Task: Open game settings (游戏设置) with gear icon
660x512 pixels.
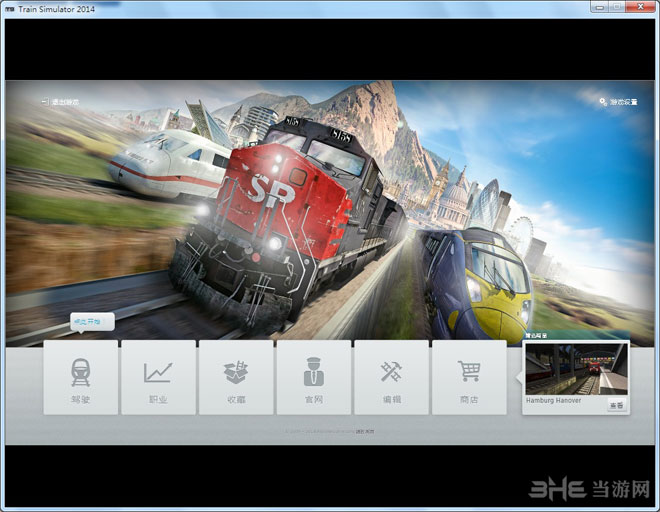Action: point(618,101)
